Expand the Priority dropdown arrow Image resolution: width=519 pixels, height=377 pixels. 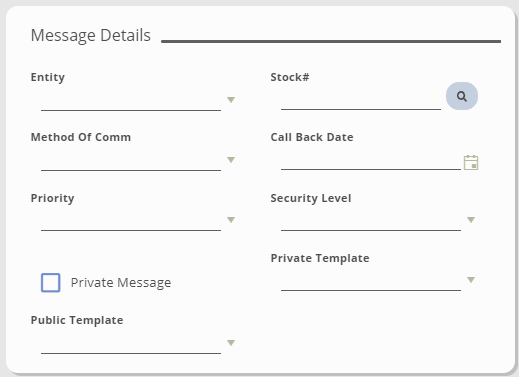coord(231,220)
